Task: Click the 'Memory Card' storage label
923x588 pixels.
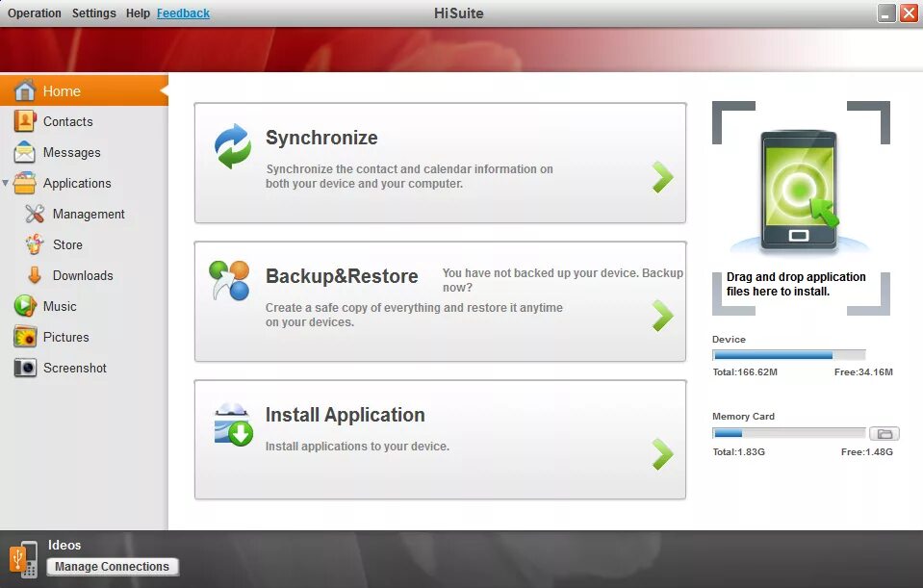Action: [743, 416]
